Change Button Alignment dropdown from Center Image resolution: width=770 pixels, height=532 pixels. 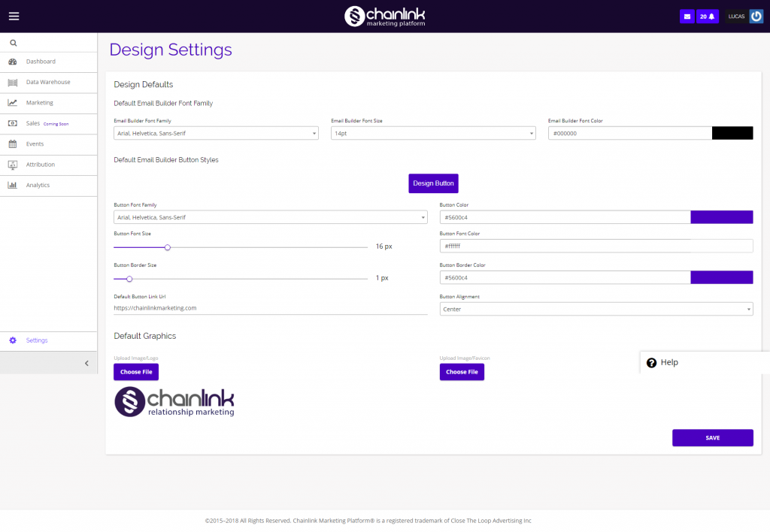(596, 309)
